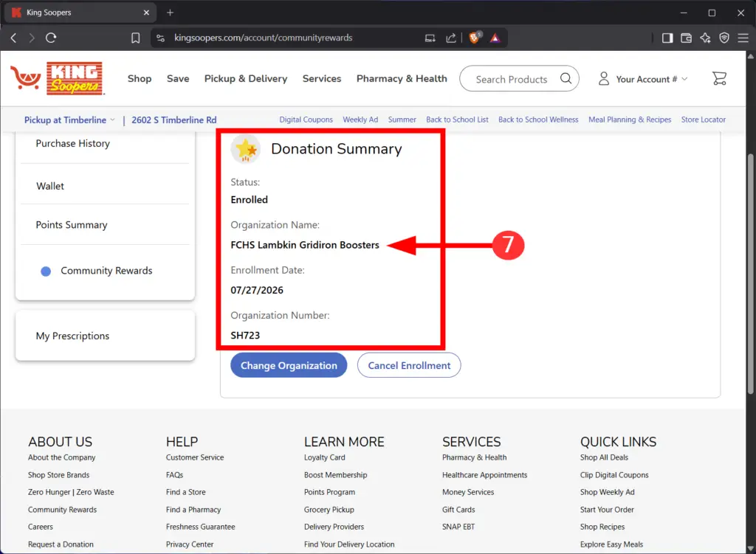Open the footer Grocery Pickup link

tap(329, 509)
